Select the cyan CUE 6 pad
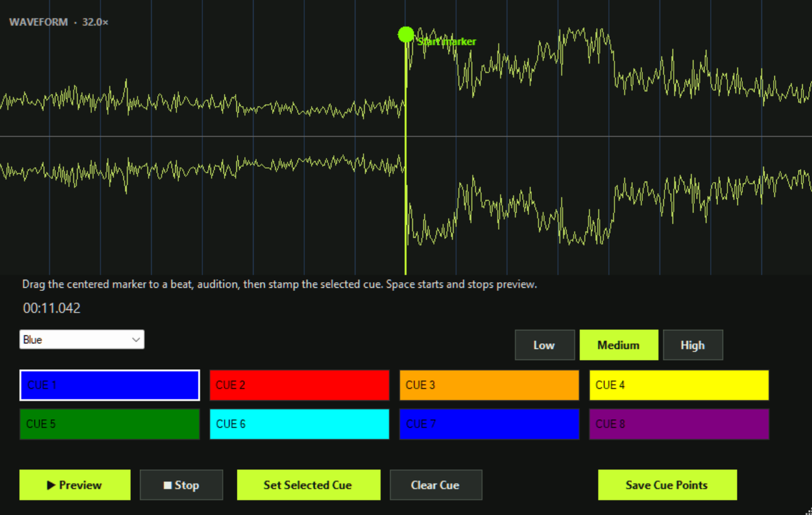 (x=299, y=424)
